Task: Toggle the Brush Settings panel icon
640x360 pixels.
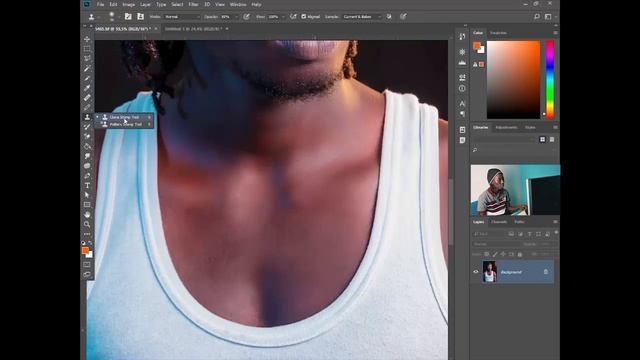Action: point(128,17)
